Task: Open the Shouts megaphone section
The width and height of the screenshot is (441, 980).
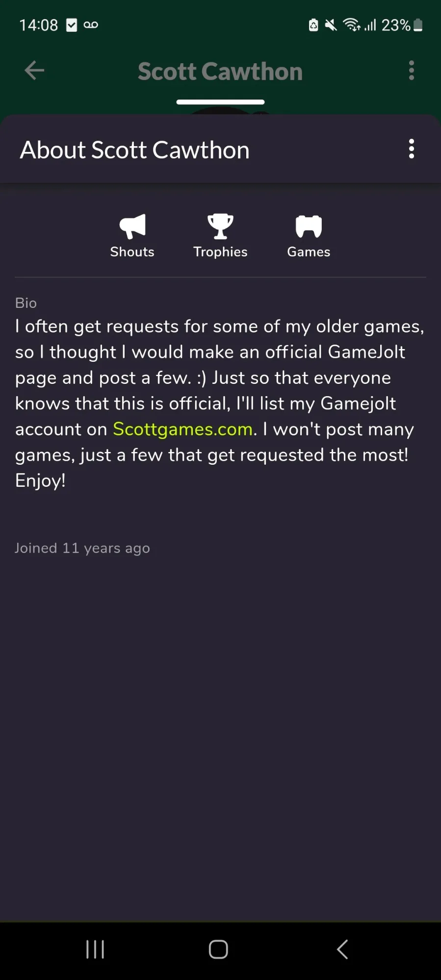Action: click(x=132, y=236)
